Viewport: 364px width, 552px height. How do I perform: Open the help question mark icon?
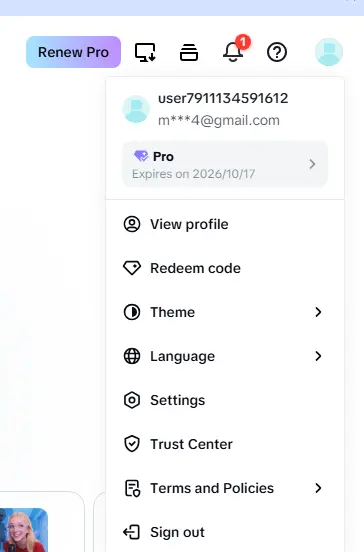click(277, 52)
